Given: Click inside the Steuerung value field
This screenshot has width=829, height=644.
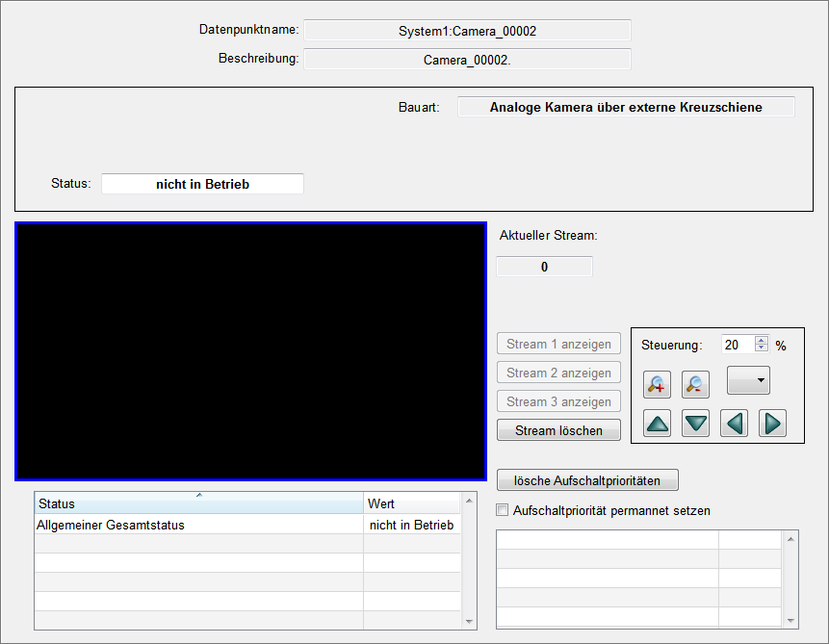Looking at the screenshot, I should pyautogui.click(x=737, y=345).
